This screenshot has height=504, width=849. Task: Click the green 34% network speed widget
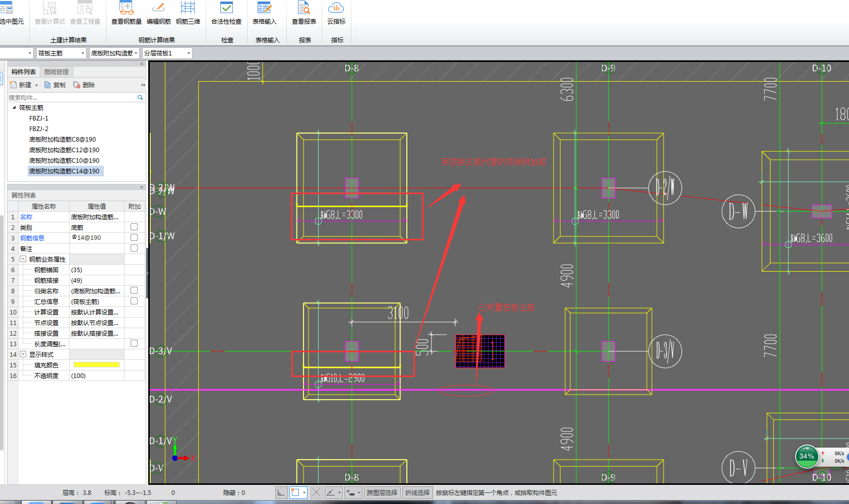806,456
